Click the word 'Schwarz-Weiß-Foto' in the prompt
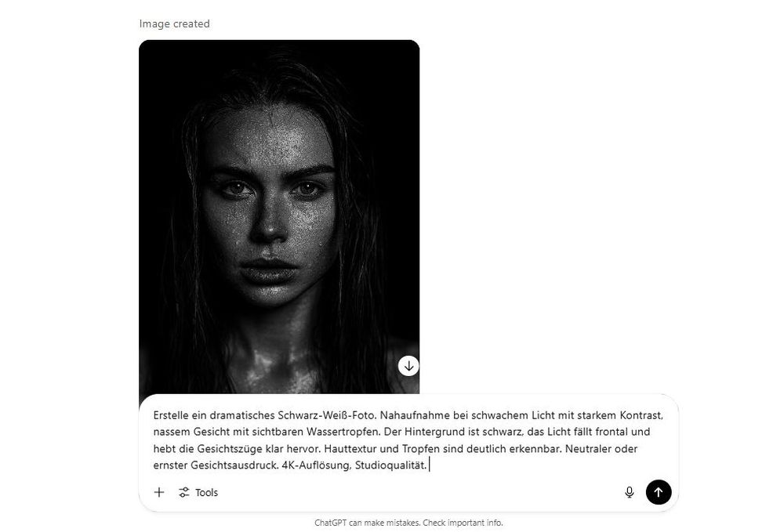Image resolution: width=784 pixels, height=532 pixels. coord(326,415)
